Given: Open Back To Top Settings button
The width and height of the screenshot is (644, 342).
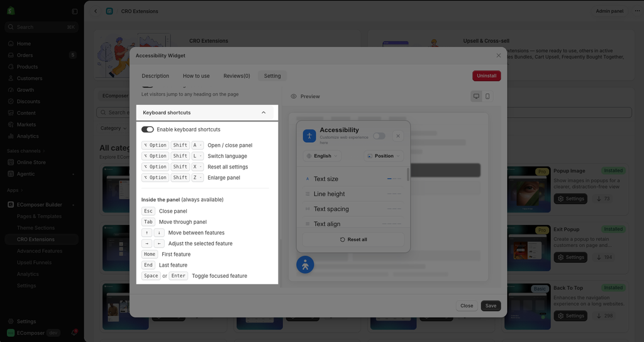Looking at the screenshot, I should [x=570, y=316].
